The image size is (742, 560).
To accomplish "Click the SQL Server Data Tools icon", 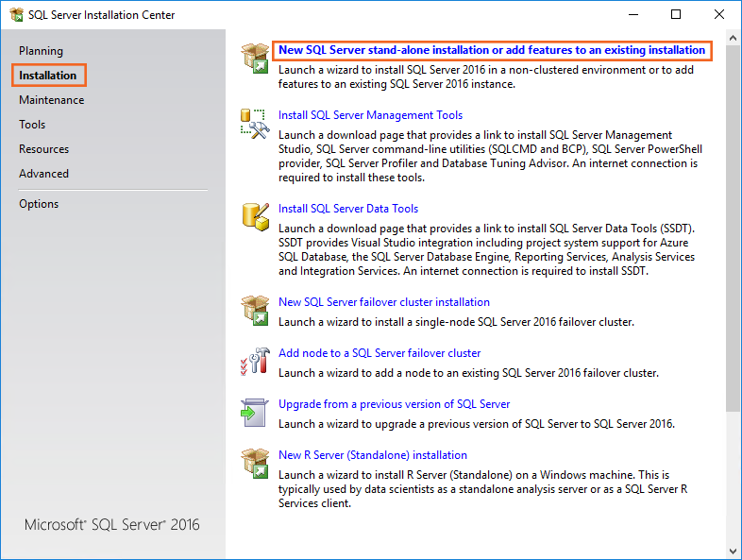I will 255,216.
